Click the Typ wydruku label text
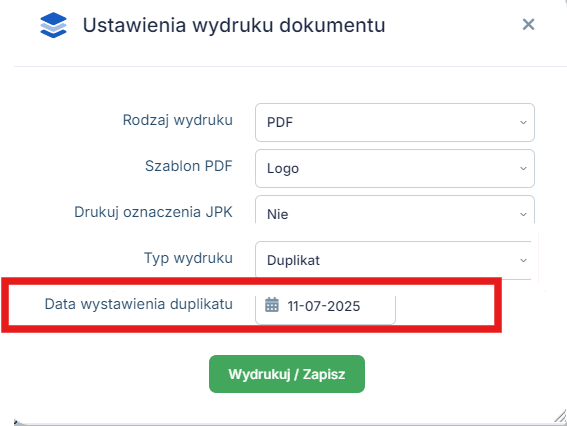 click(x=188, y=258)
